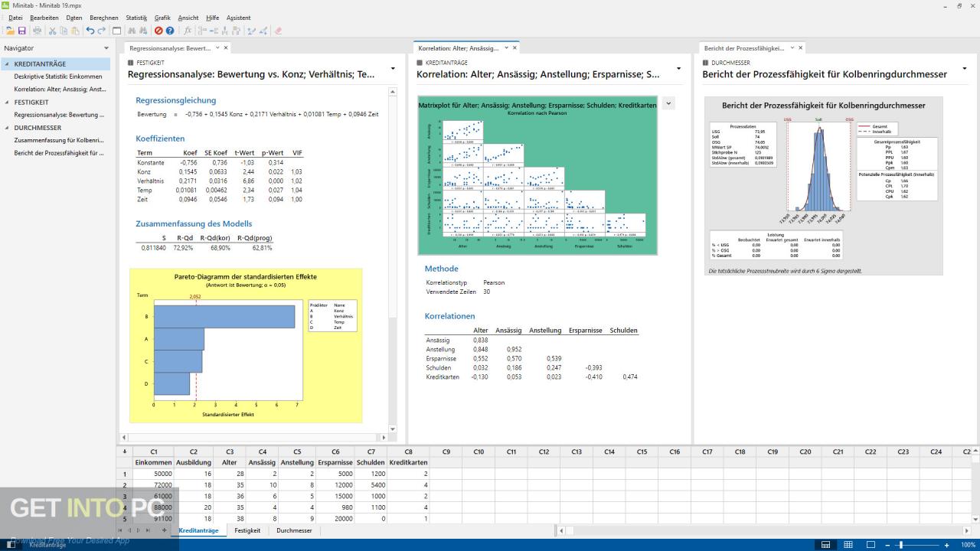The height and width of the screenshot is (551, 980).
Task: Switch to the Festigkeit worksheet tab
Action: click(x=247, y=530)
